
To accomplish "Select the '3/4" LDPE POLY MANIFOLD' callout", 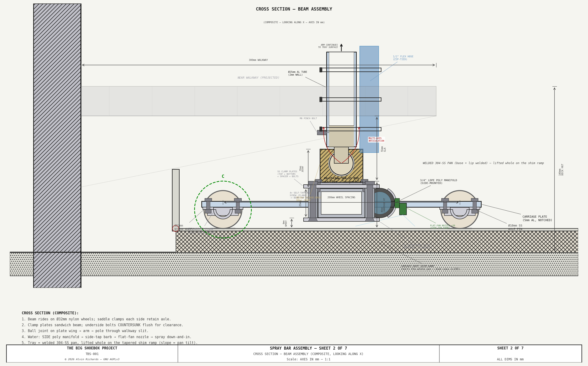I will (x=438, y=182).
